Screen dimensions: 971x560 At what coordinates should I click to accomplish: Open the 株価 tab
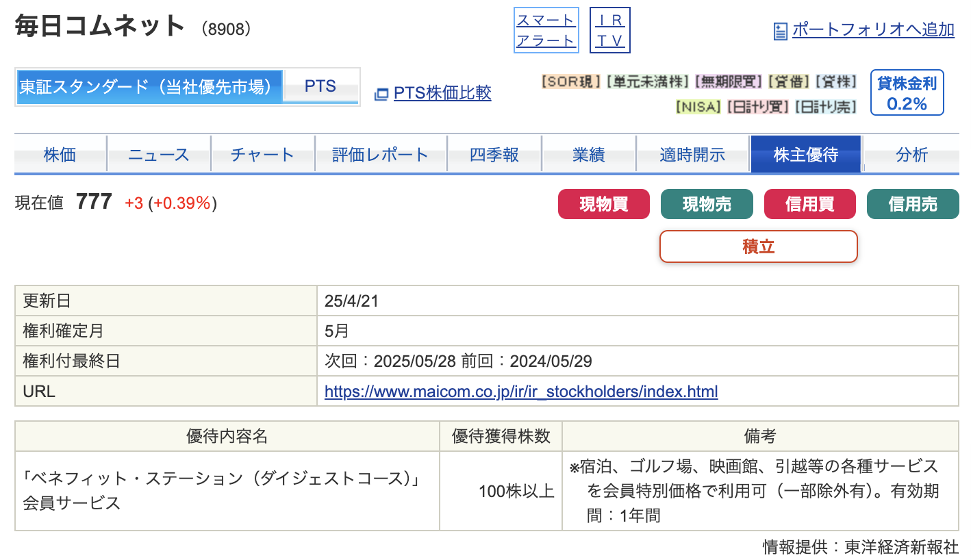(x=60, y=155)
